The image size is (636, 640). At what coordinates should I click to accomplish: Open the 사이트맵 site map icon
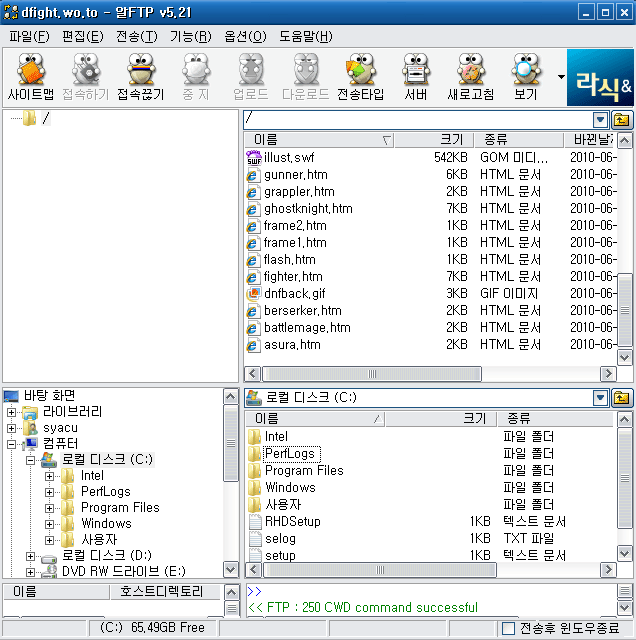point(31,77)
